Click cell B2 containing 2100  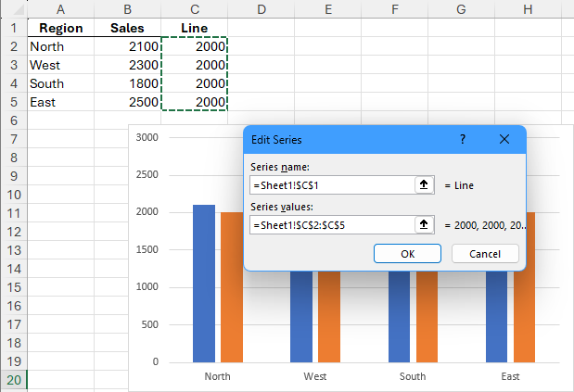click(127, 46)
